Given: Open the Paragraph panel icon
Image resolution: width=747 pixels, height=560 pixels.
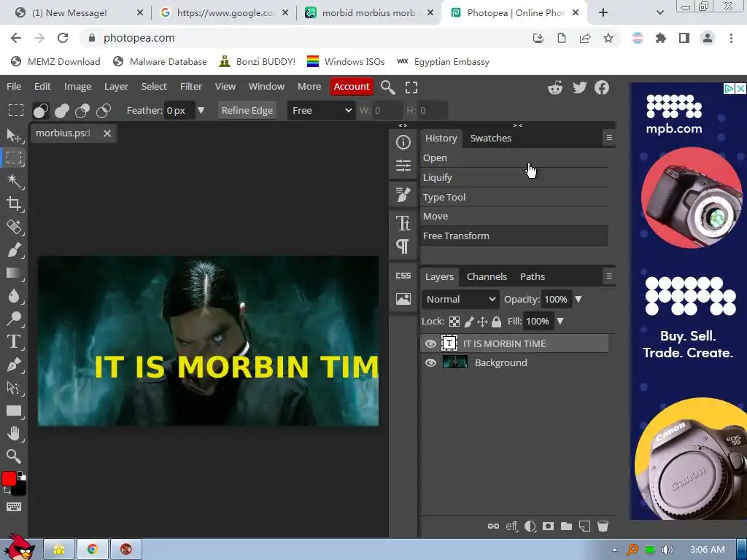Looking at the screenshot, I should point(403,246).
